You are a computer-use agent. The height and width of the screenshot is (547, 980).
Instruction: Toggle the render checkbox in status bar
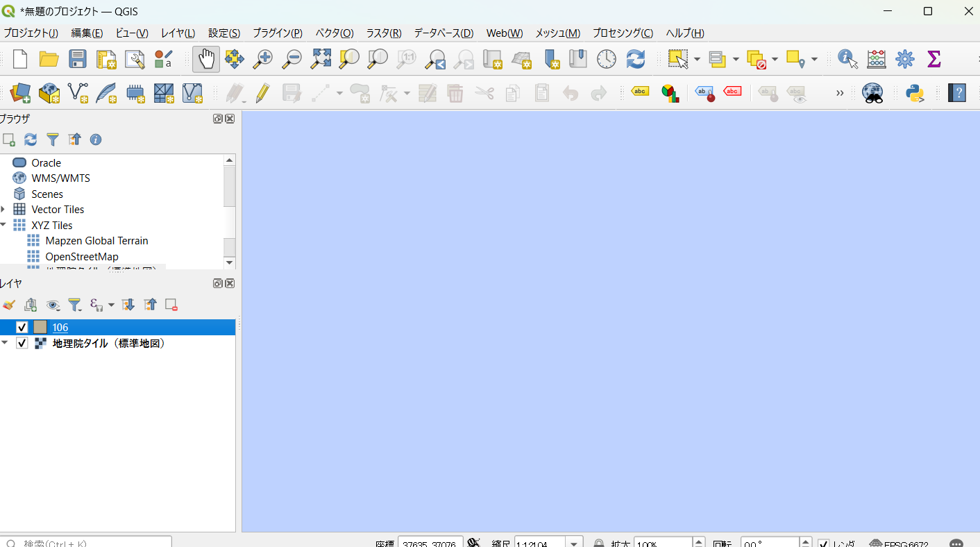[x=824, y=544]
